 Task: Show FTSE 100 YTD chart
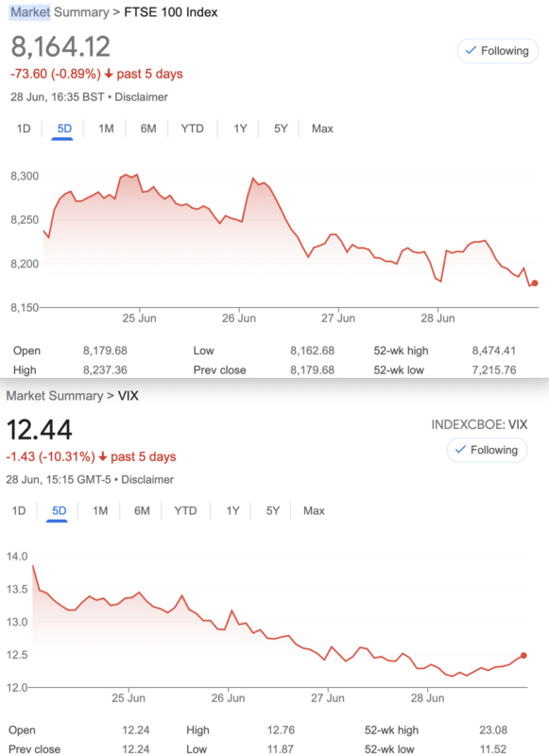click(193, 129)
